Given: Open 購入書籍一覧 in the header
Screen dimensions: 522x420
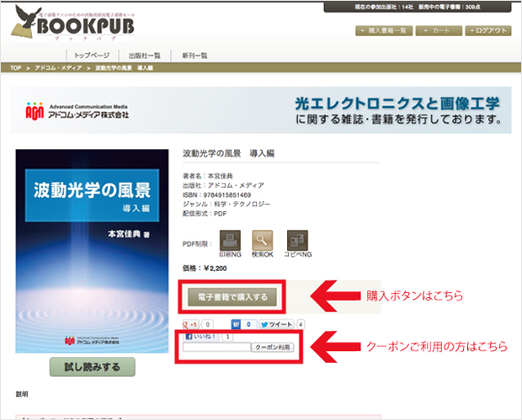Looking at the screenshot, I should pos(384,30).
